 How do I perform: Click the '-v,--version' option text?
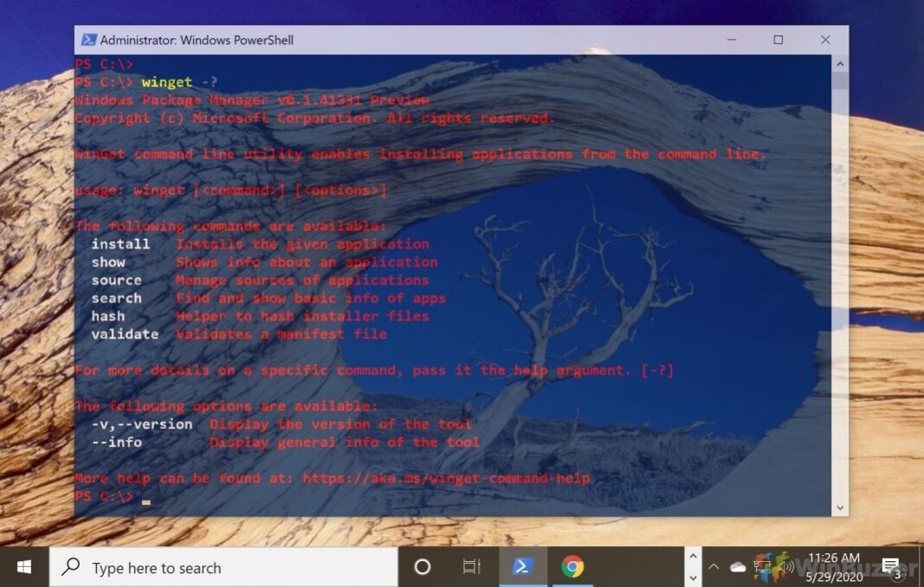[x=141, y=424]
